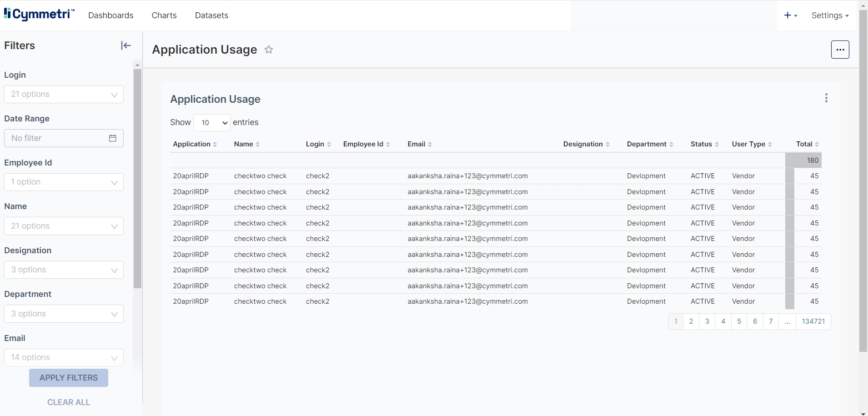Favorite the Application Usage dashboard star
Screen dimensions: 868x416
coord(269,50)
